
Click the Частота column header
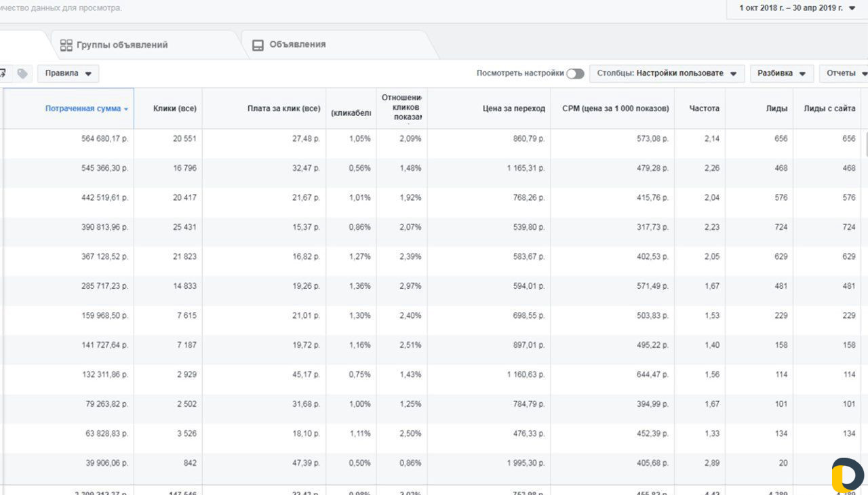(704, 108)
